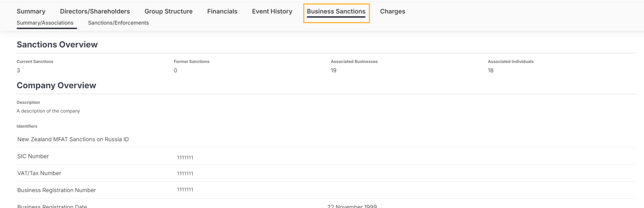Select the Summary/Associations sub-tab
The image size is (644, 208).
(x=45, y=23)
